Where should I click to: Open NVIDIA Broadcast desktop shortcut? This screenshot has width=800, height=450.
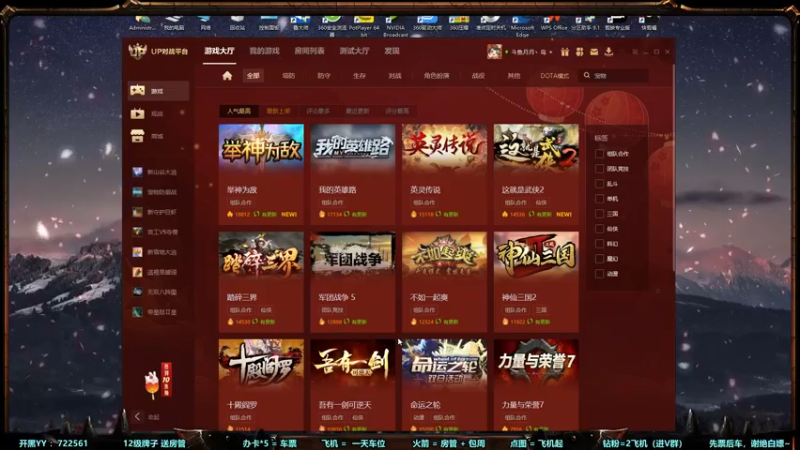(x=395, y=26)
